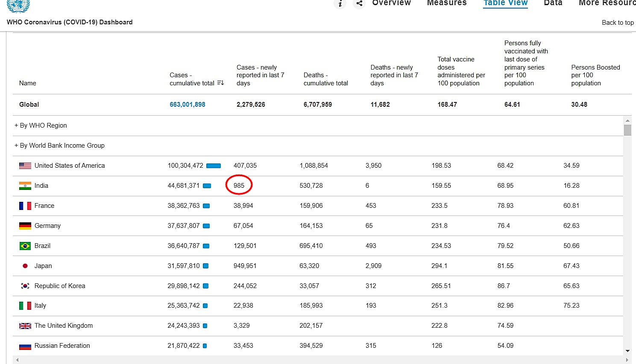Click the horizontal scrollbar left arrow
The height and width of the screenshot is (364, 636).
point(17,360)
